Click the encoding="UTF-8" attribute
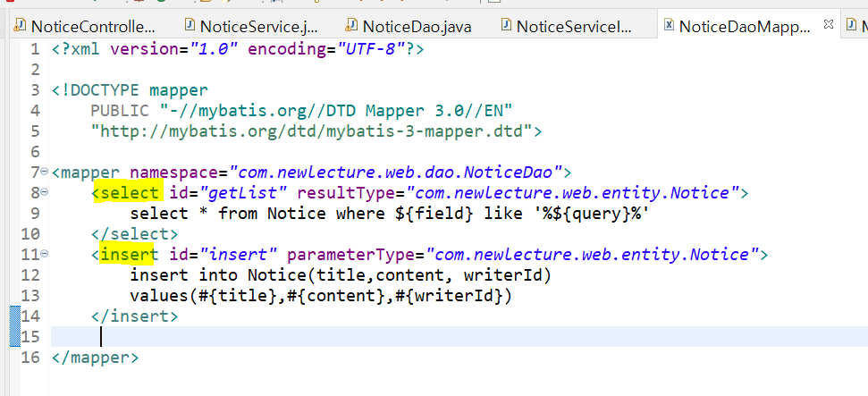The width and height of the screenshot is (868, 396). coord(326,49)
